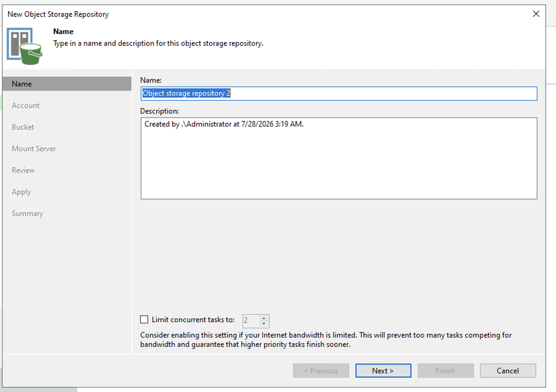Go to the Account wizard step
The width and height of the screenshot is (556, 392).
pyautogui.click(x=26, y=106)
